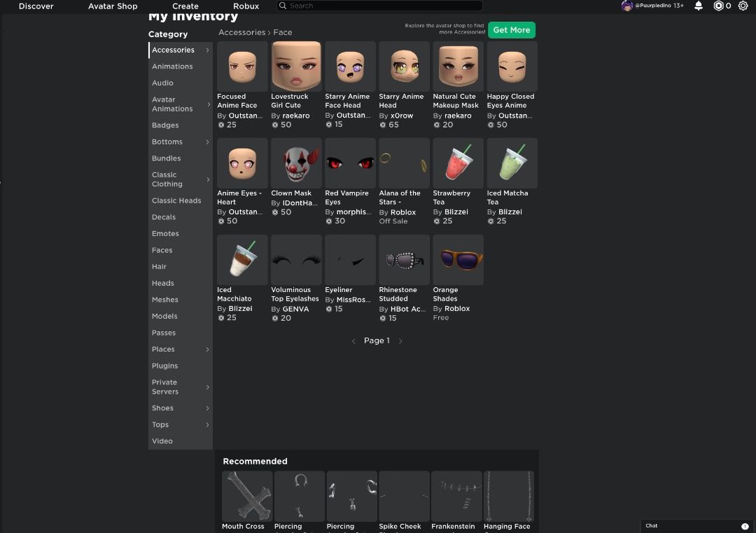
Task: Open the Focused Anime Face thumbnail
Action: (242, 67)
